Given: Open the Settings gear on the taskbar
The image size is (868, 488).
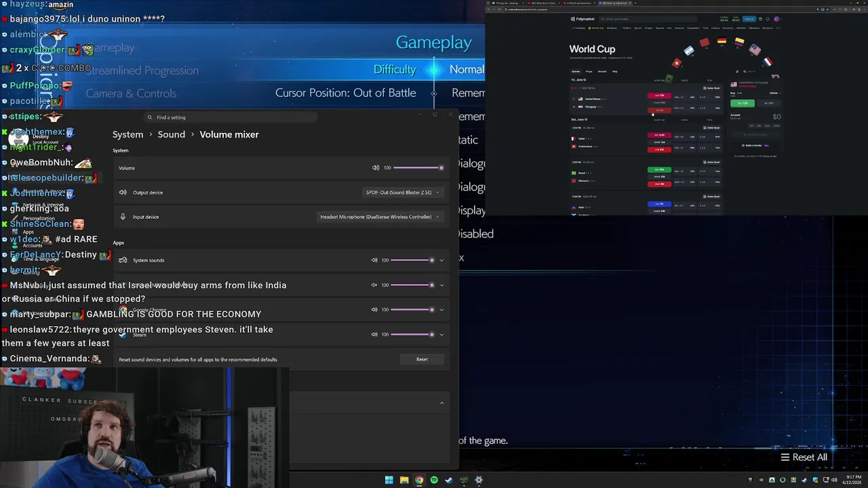Looking at the screenshot, I should click(x=479, y=480).
